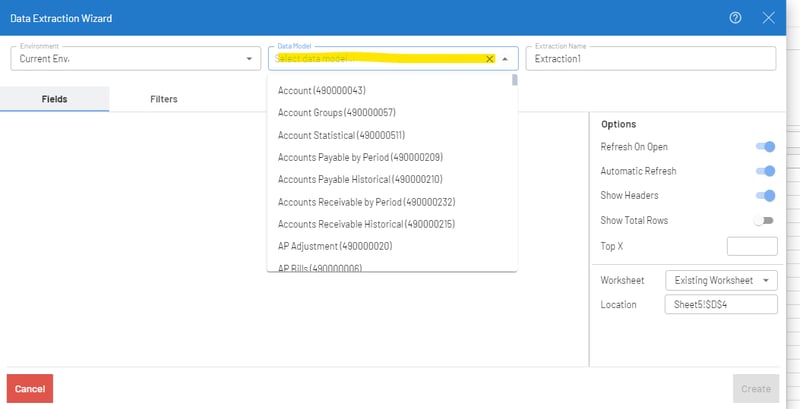Switch to the Filters tab
This screenshot has height=409, width=800.
[164, 99]
